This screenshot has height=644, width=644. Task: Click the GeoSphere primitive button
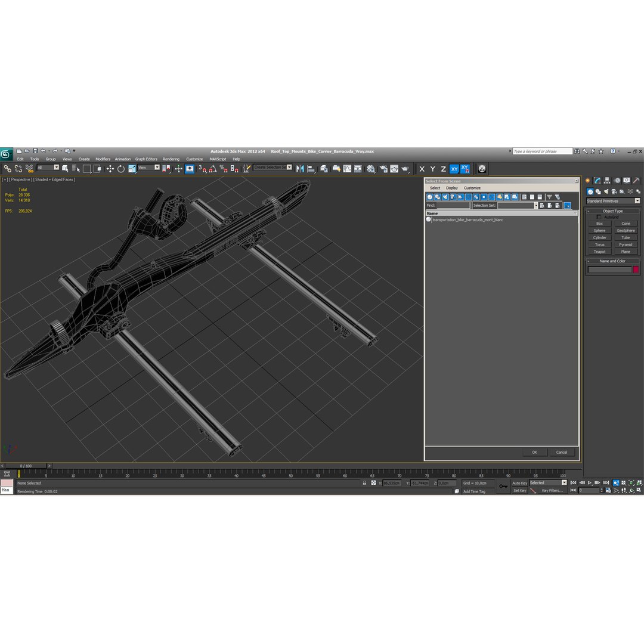pyautogui.click(x=626, y=231)
